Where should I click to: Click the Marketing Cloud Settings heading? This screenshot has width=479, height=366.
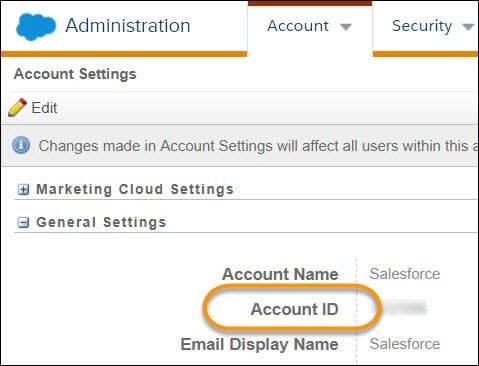(x=135, y=189)
